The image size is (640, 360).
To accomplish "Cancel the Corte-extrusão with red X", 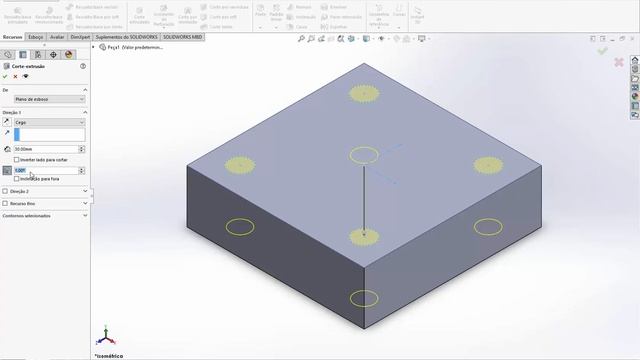I will [x=16, y=76].
